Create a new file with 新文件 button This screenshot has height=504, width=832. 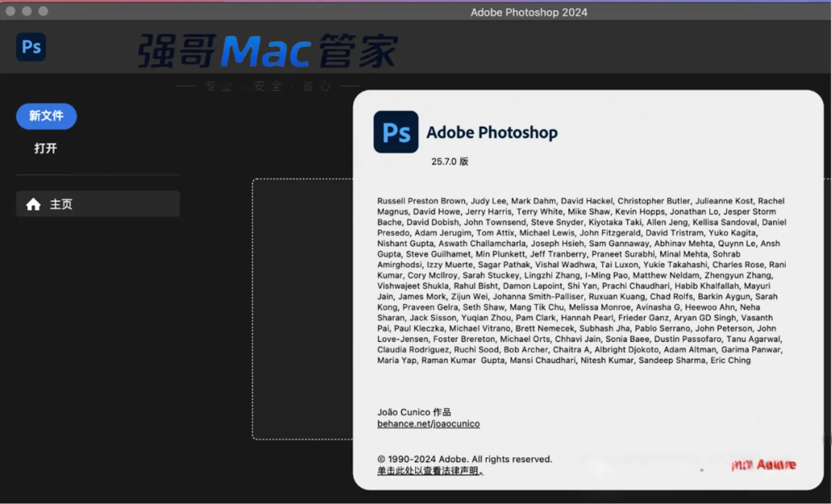[x=46, y=116]
